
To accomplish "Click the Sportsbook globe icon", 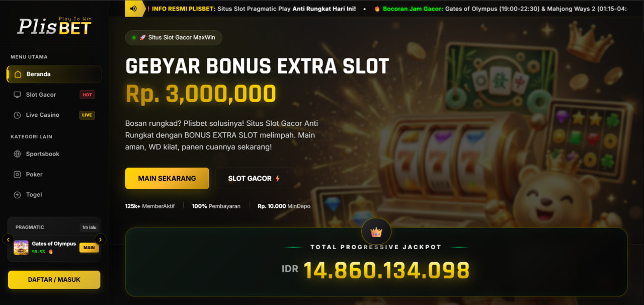I will click(17, 154).
